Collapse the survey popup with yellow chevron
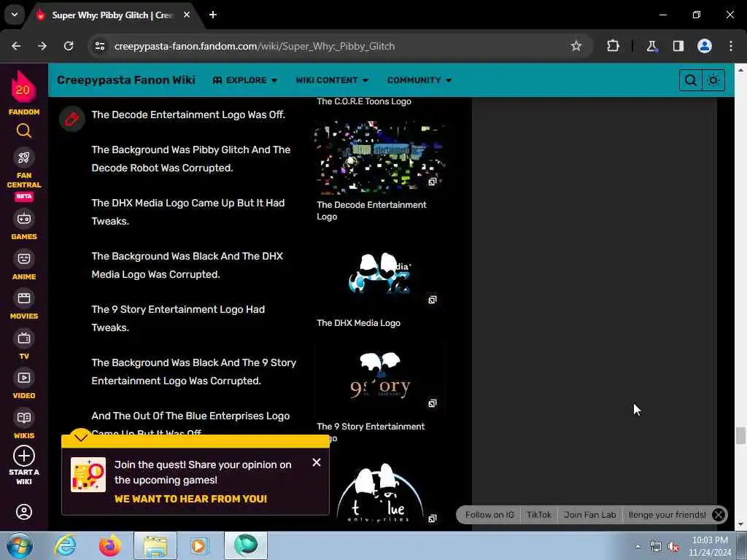Image resolution: width=747 pixels, height=560 pixels. click(80, 437)
